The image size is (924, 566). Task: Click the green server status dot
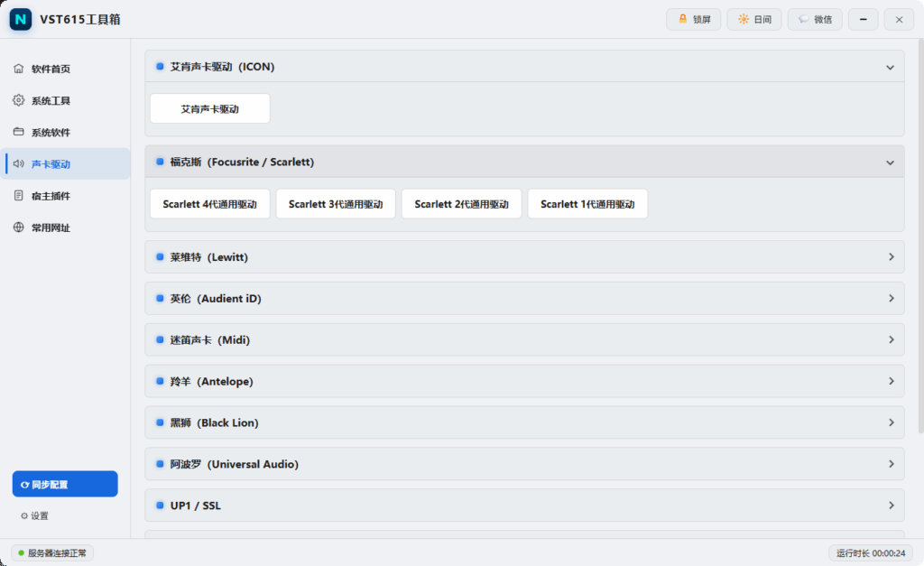tap(22, 553)
